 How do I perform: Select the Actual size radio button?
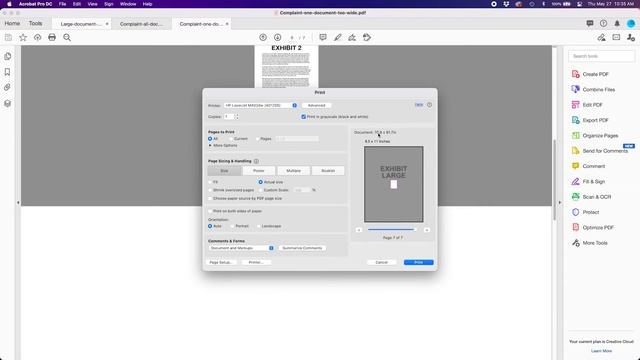tap(260, 182)
